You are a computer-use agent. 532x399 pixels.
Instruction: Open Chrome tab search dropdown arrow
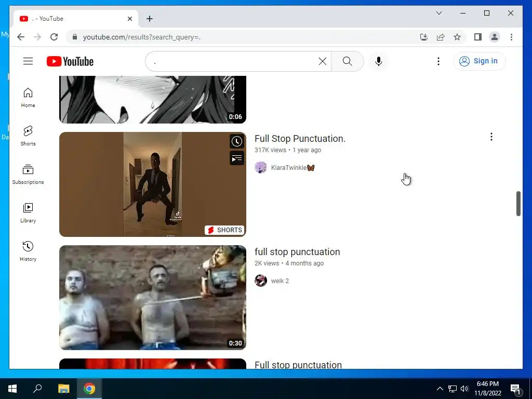coord(438,13)
